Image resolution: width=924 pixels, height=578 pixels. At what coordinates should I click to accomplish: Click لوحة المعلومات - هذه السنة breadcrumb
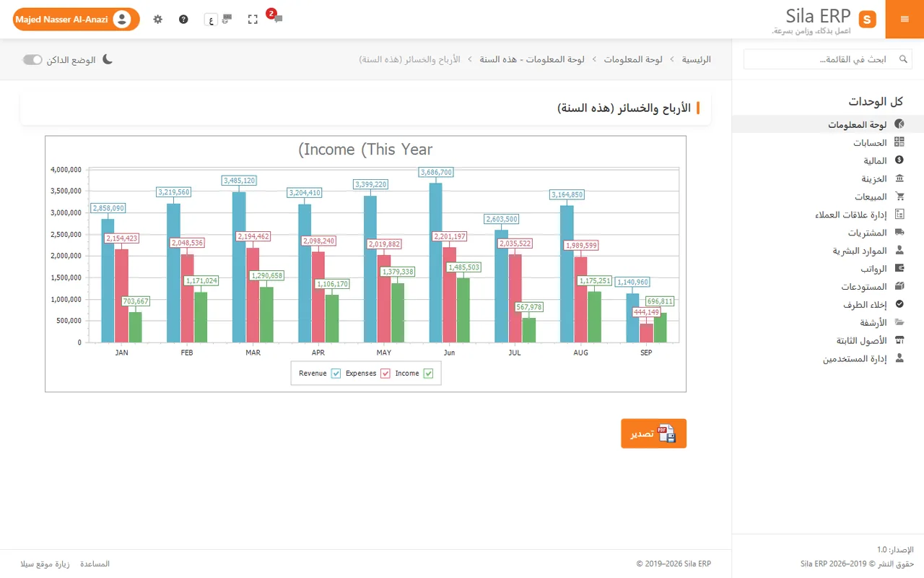[532, 59]
